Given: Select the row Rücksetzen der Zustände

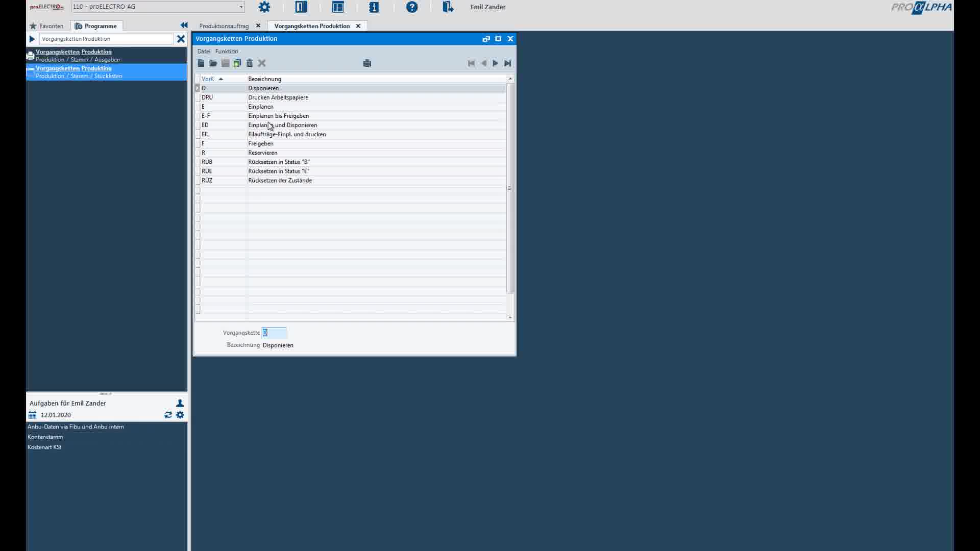Looking at the screenshot, I should [x=351, y=180].
